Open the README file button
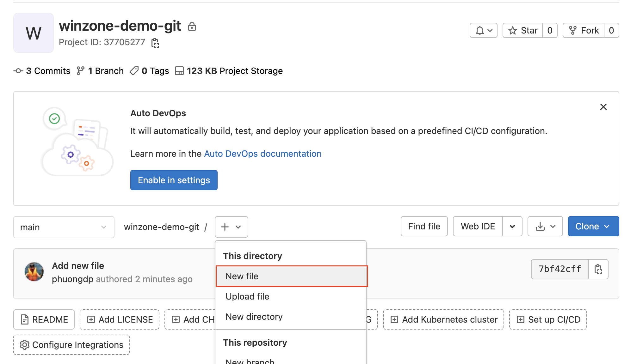The height and width of the screenshot is (364, 637). point(44,319)
